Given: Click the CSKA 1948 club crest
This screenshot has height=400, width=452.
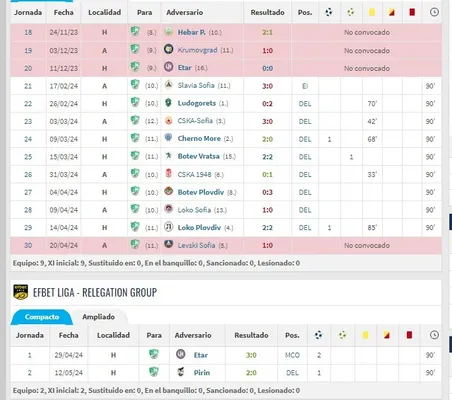Looking at the screenshot, I should pyautogui.click(x=169, y=173).
